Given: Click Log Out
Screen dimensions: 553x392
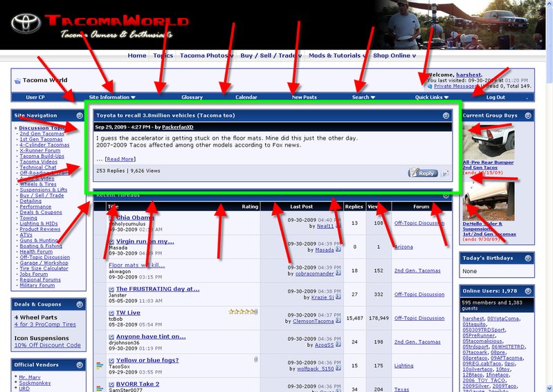Looking at the screenshot, I should (496, 97).
